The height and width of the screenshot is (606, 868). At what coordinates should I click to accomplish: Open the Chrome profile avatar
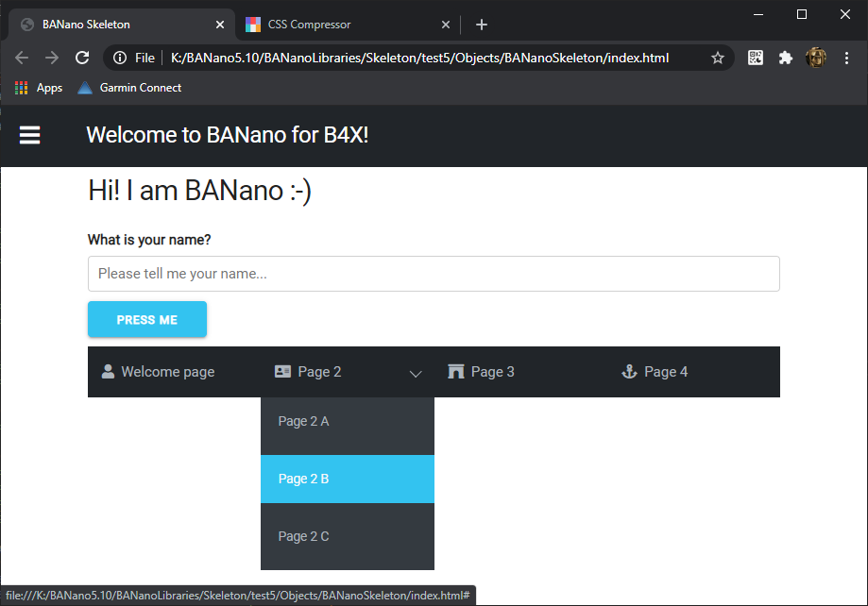pyautogui.click(x=816, y=58)
